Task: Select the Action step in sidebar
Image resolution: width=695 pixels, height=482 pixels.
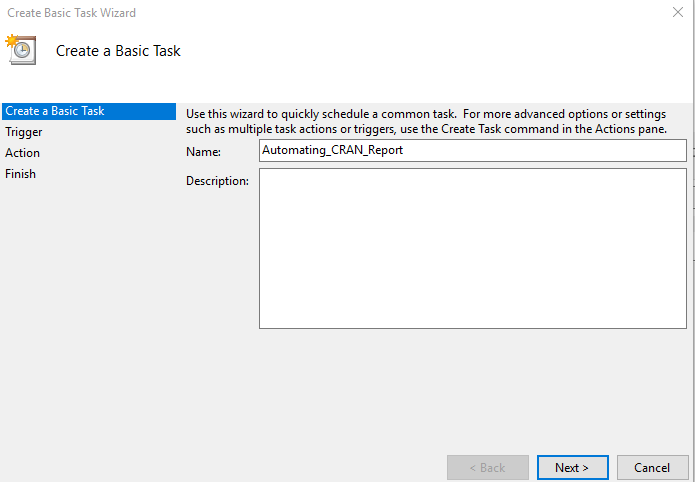Action: 22,153
